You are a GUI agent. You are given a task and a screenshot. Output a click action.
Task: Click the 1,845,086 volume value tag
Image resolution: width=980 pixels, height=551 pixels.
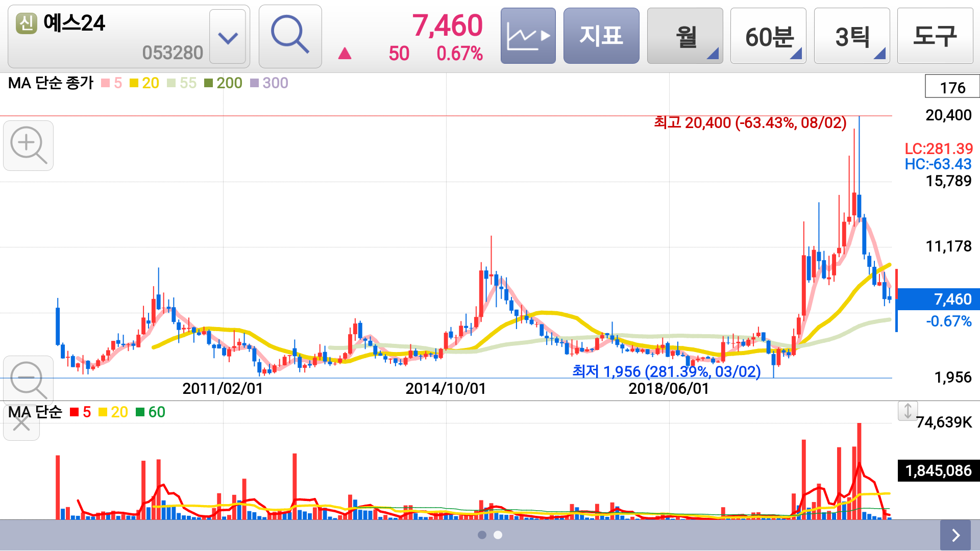coord(939,470)
